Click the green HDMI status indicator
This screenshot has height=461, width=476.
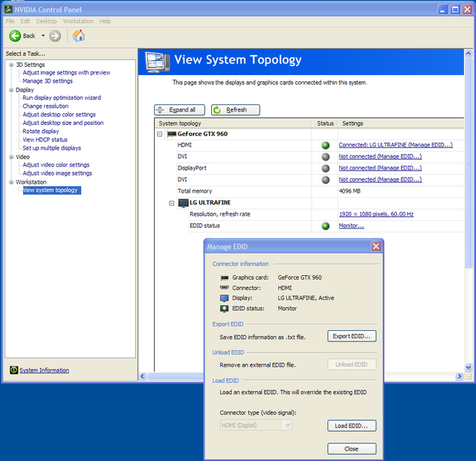tap(326, 146)
